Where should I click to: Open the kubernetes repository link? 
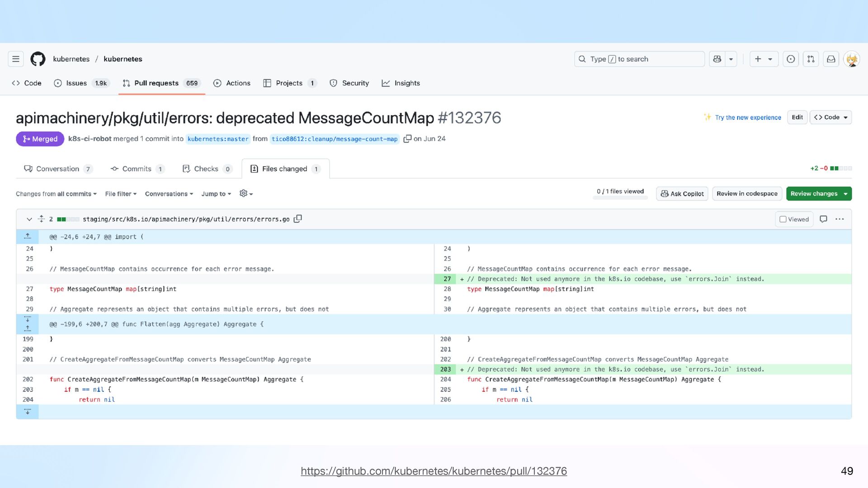click(x=123, y=59)
